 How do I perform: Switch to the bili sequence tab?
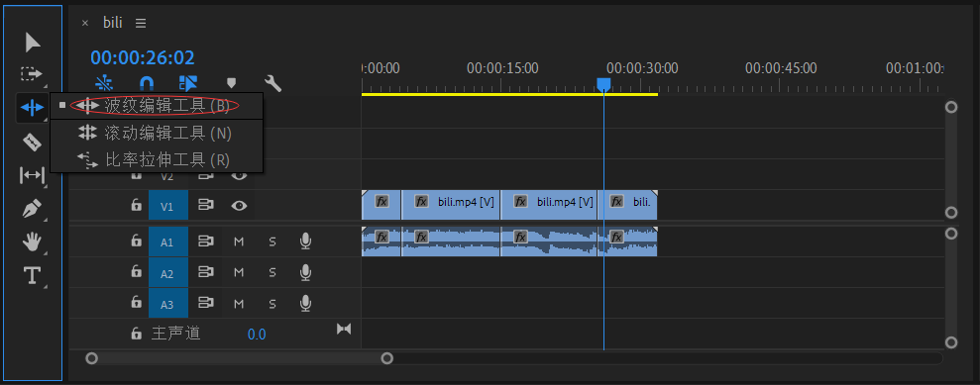(113, 23)
